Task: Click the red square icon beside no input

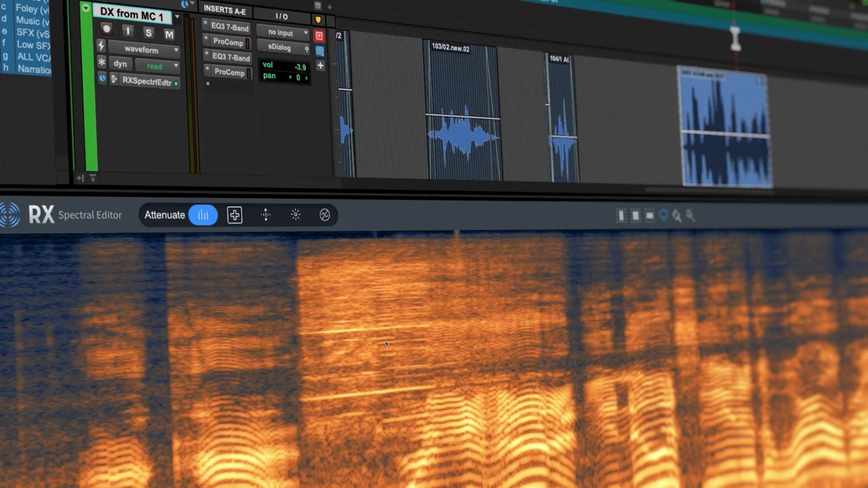Action: click(x=319, y=36)
